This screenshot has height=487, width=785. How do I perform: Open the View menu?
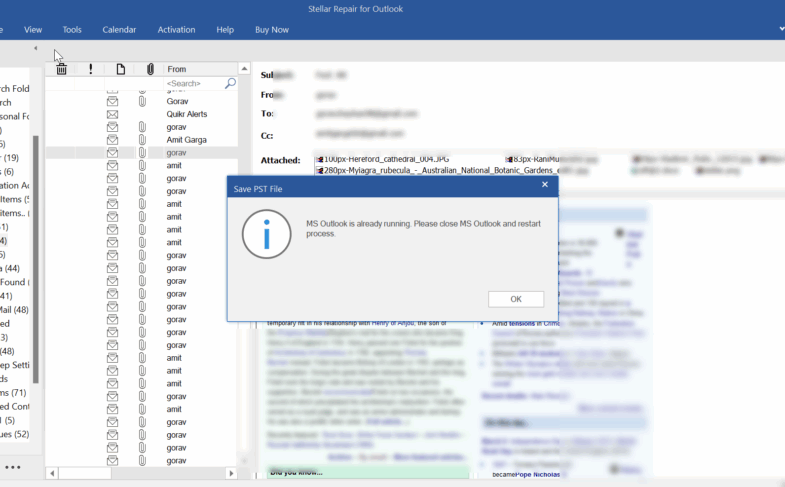pos(33,30)
